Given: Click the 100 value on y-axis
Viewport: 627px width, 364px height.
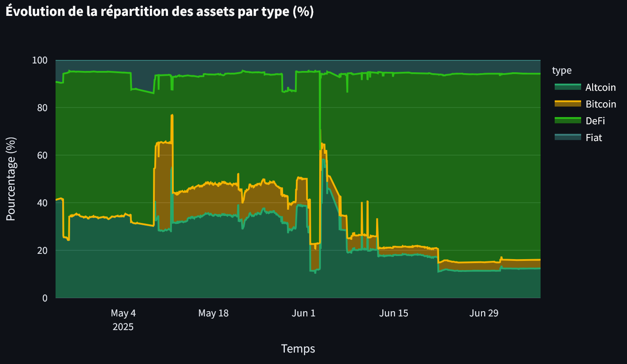Looking at the screenshot, I should (x=40, y=60).
